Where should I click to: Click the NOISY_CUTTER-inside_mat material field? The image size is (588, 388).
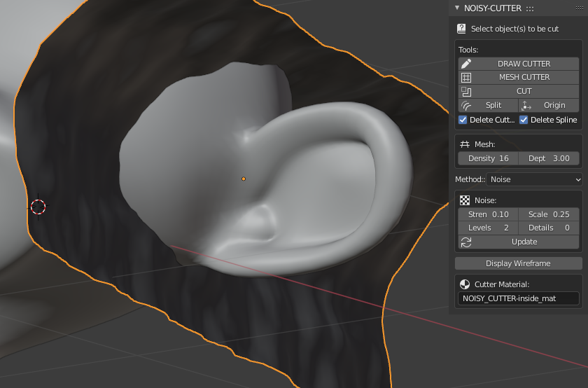(x=519, y=298)
